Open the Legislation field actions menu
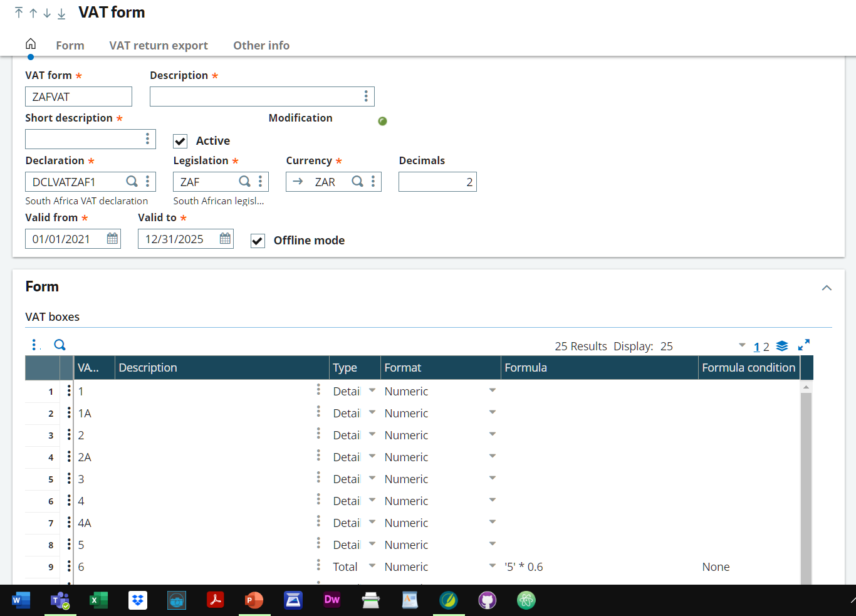 260,182
